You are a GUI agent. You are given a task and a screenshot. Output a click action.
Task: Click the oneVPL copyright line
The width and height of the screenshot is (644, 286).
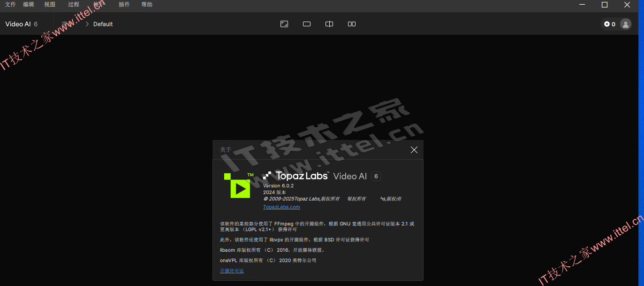point(268,261)
